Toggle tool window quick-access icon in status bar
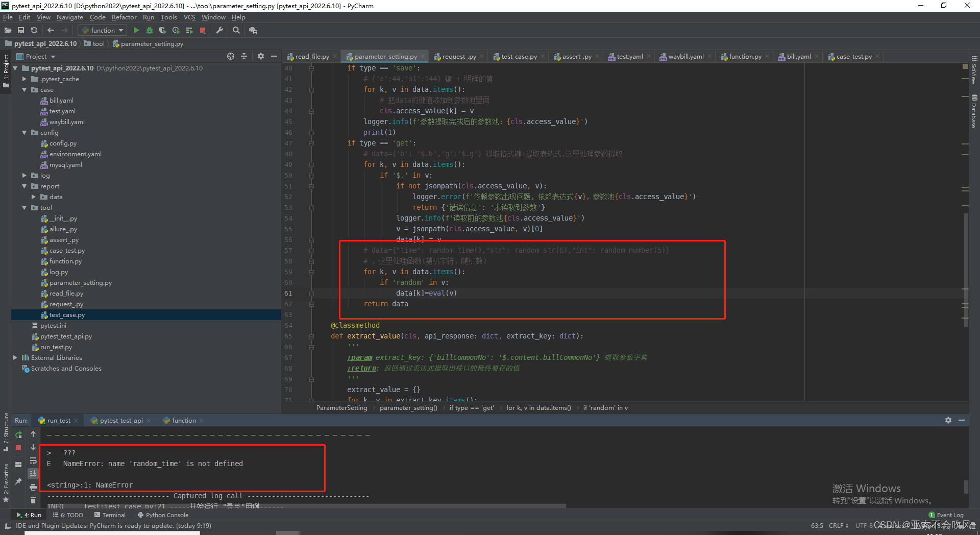This screenshot has height=535, width=980. click(x=8, y=526)
